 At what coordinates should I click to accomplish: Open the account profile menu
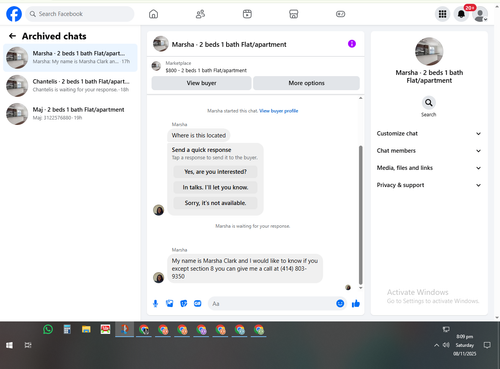click(x=480, y=14)
